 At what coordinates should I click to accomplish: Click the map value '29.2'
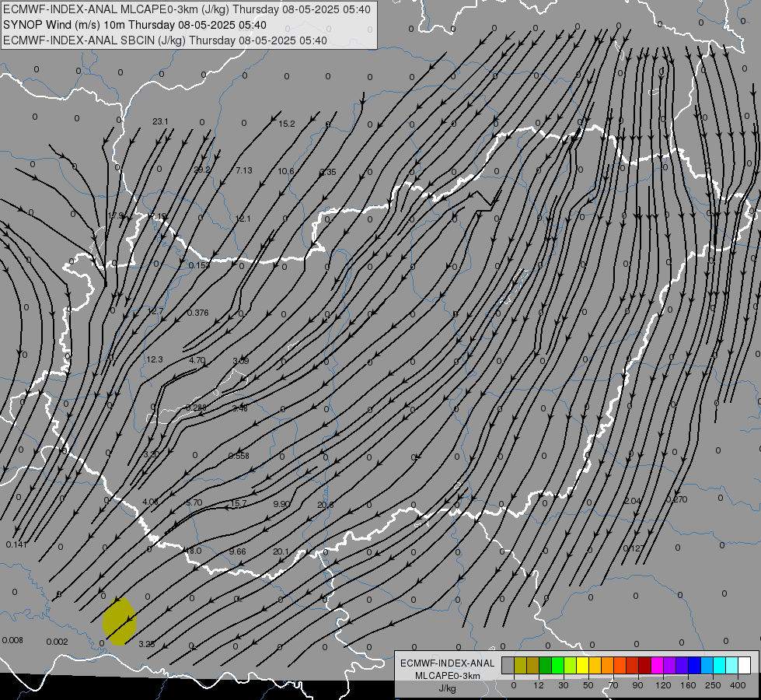202,170
